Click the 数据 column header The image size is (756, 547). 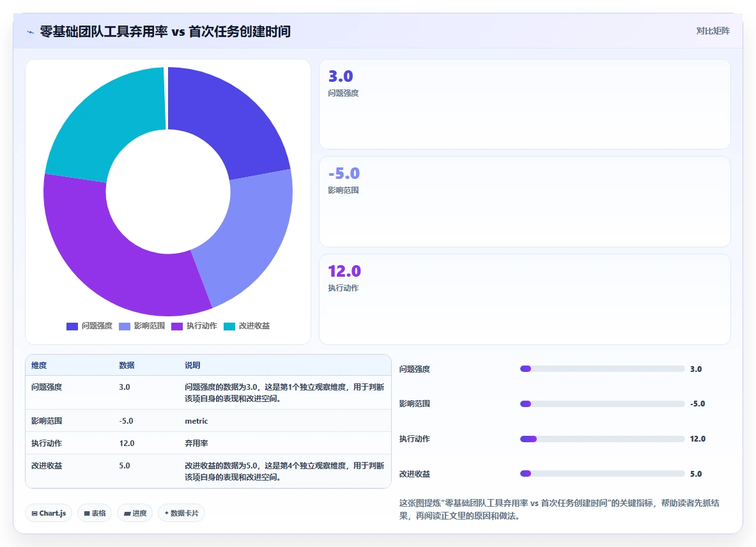point(127,366)
